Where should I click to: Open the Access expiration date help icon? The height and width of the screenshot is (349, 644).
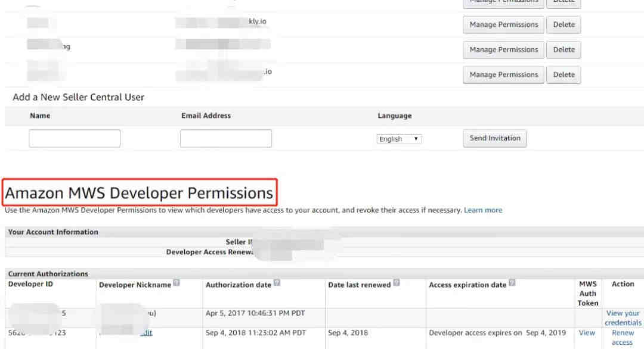(x=512, y=285)
